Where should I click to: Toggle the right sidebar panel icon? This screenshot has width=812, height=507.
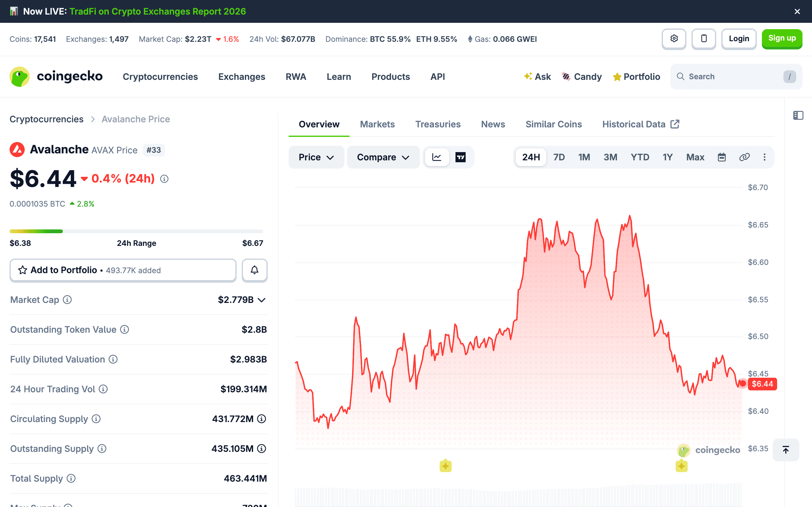[798, 116]
